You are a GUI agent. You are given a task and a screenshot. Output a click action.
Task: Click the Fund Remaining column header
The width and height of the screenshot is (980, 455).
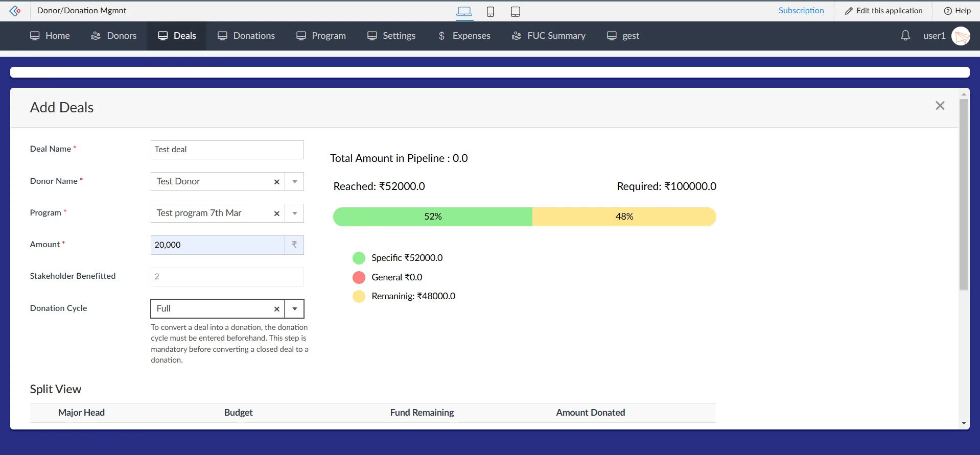422,413
